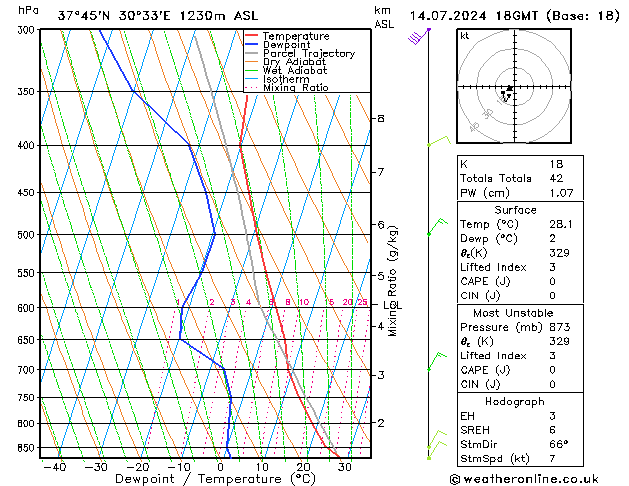The image size is (629, 486).
Task: Click the red Temperature line swatch in legend
Action: pyautogui.click(x=252, y=36)
